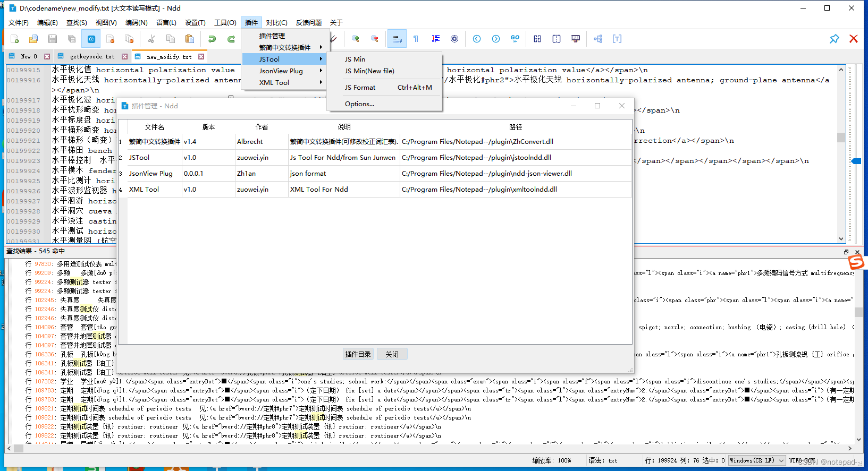Toggle the blue pin icon at toolbar right
868x471 pixels.
pyautogui.click(x=835, y=39)
